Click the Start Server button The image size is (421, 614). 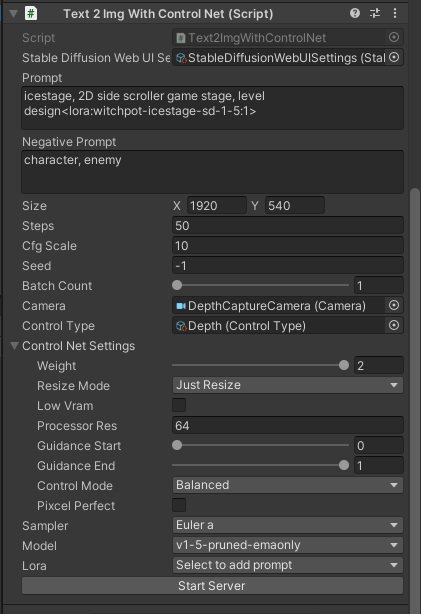tap(212, 586)
